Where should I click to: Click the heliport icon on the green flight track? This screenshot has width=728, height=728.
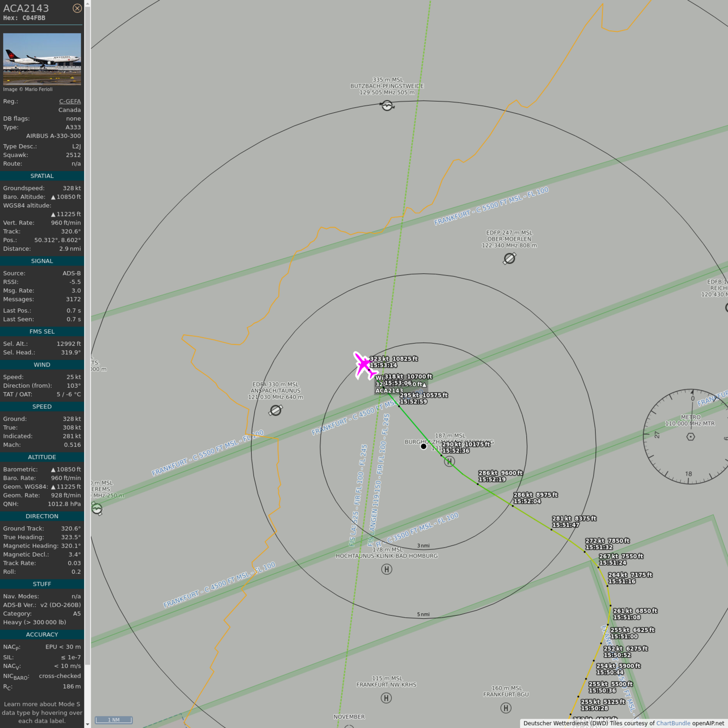point(449,462)
